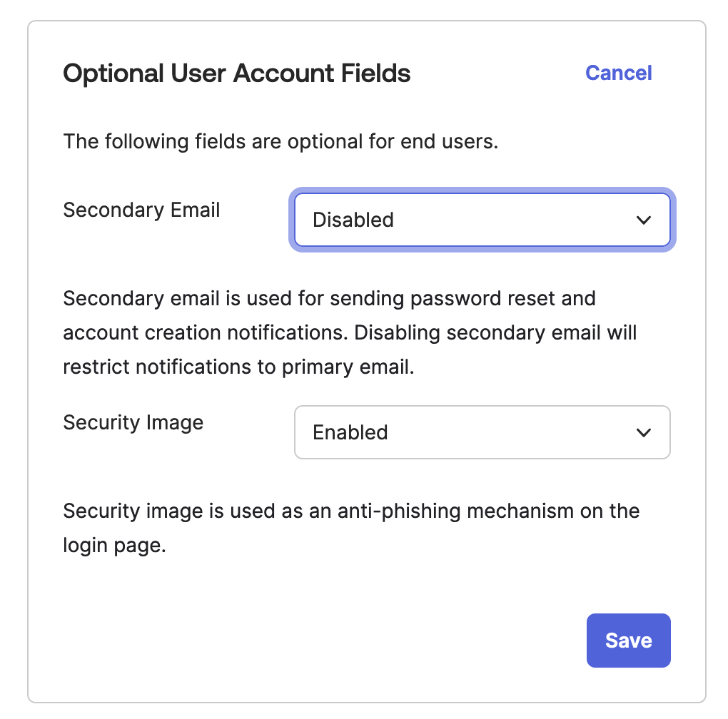Viewport: 728px width, 719px height.
Task: Click the Disabled text in the focused selector
Action: click(x=353, y=220)
